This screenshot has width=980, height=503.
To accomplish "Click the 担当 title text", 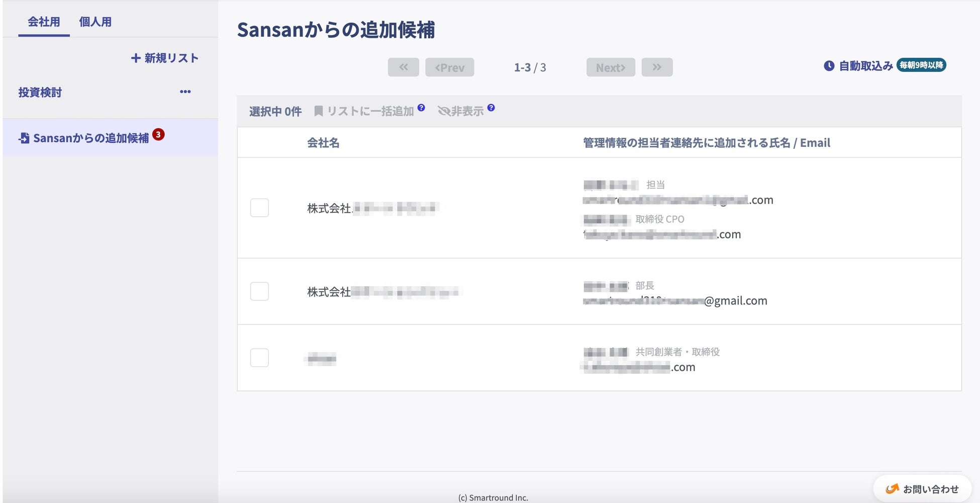I will point(655,185).
